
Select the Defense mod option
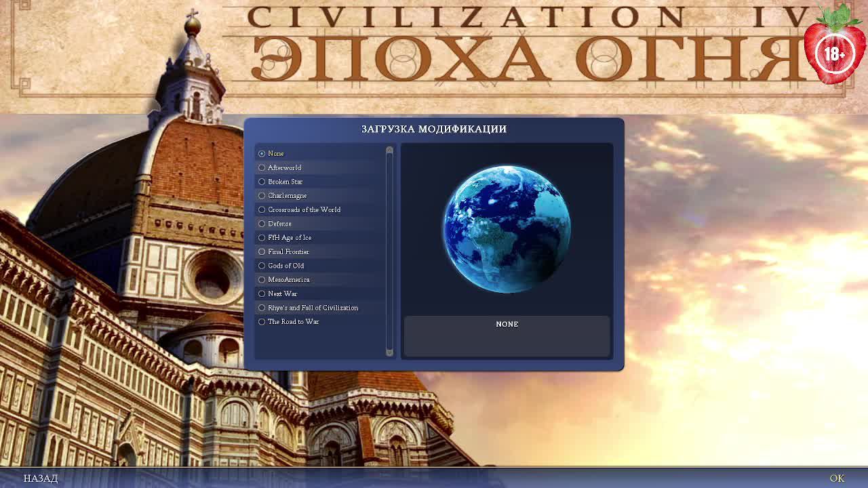coord(275,224)
